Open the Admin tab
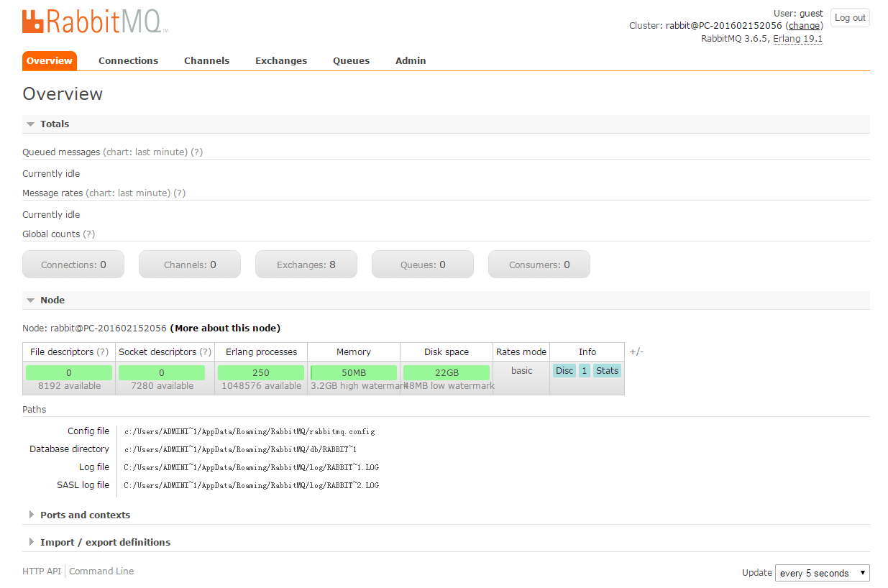This screenshot has width=888, height=588. [411, 60]
